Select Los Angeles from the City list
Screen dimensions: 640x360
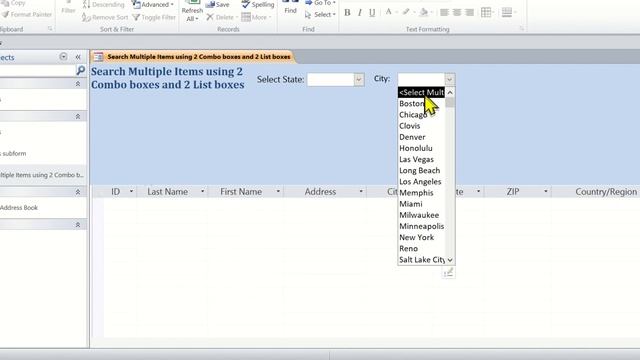coord(421,182)
